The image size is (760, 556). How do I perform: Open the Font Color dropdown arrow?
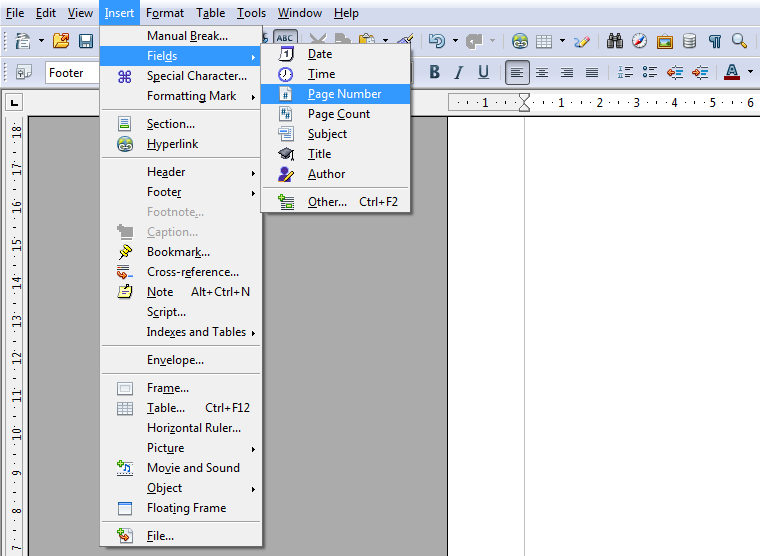(x=750, y=72)
